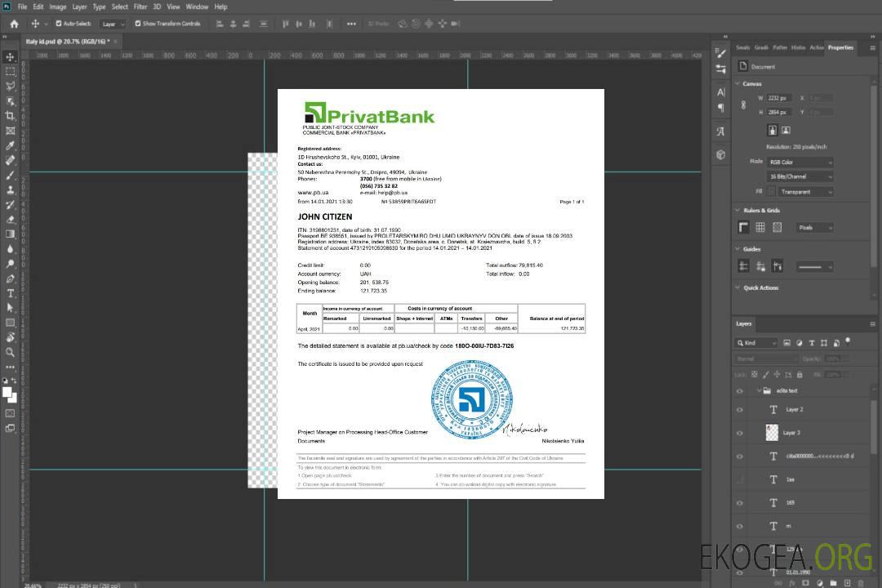
Task: Open the Layers panel menu
Action: [872, 324]
